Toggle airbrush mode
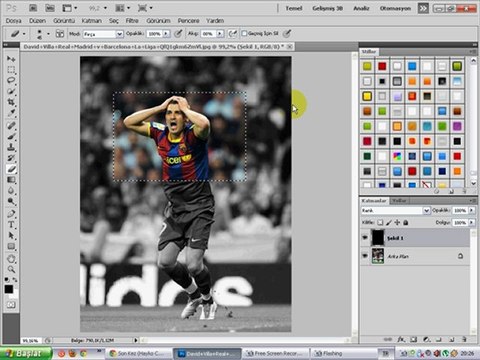This screenshot has height=360, width=480. click(232, 33)
